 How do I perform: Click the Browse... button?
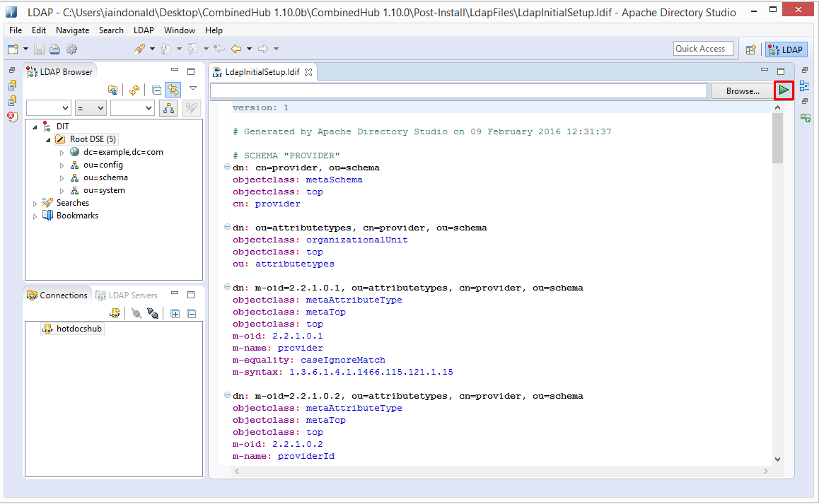click(742, 91)
